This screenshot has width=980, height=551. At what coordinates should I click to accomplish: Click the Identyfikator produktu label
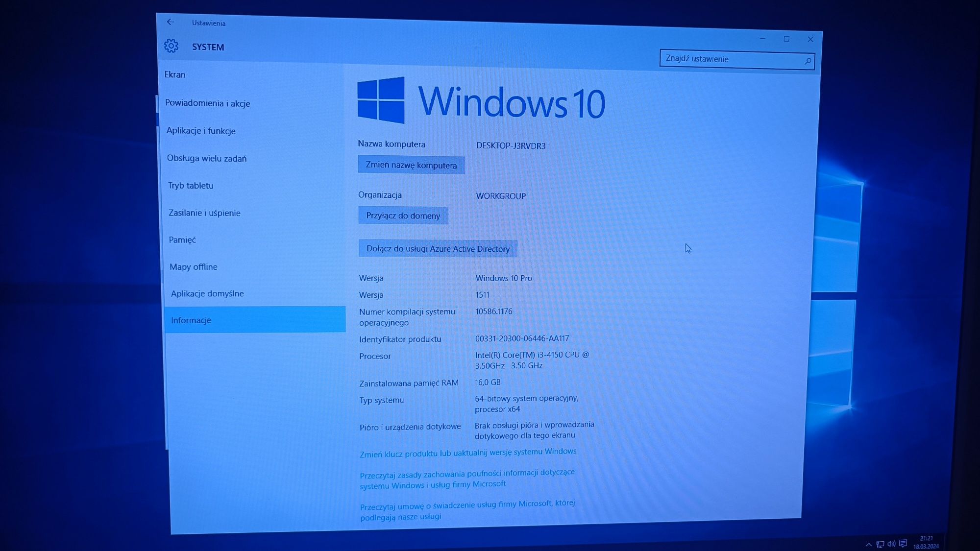(x=400, y=339)
